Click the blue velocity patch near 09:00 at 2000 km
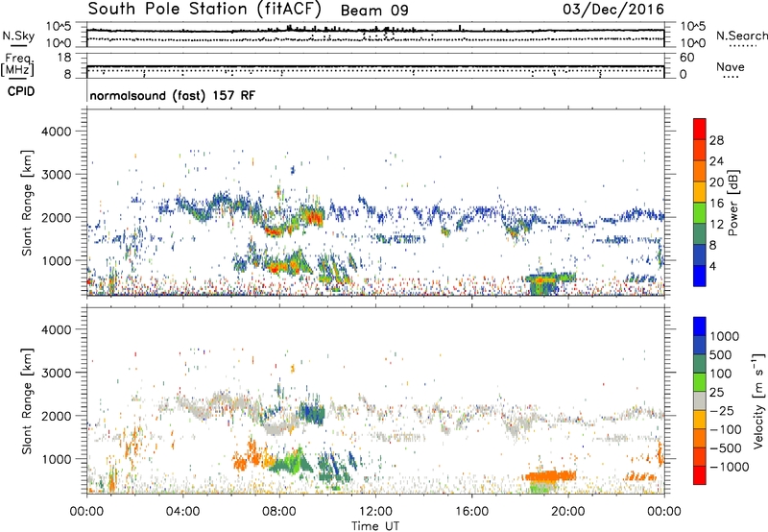768x532 pixels. pos(311,413)
